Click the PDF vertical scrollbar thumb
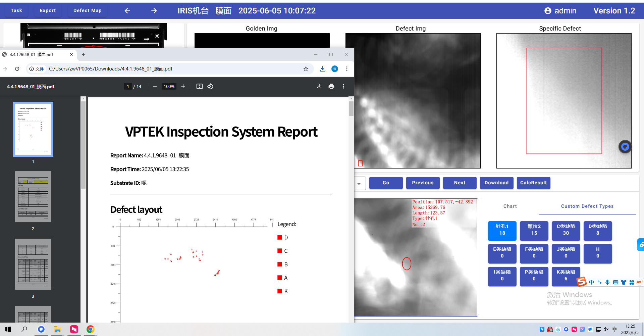 [351, 108]
